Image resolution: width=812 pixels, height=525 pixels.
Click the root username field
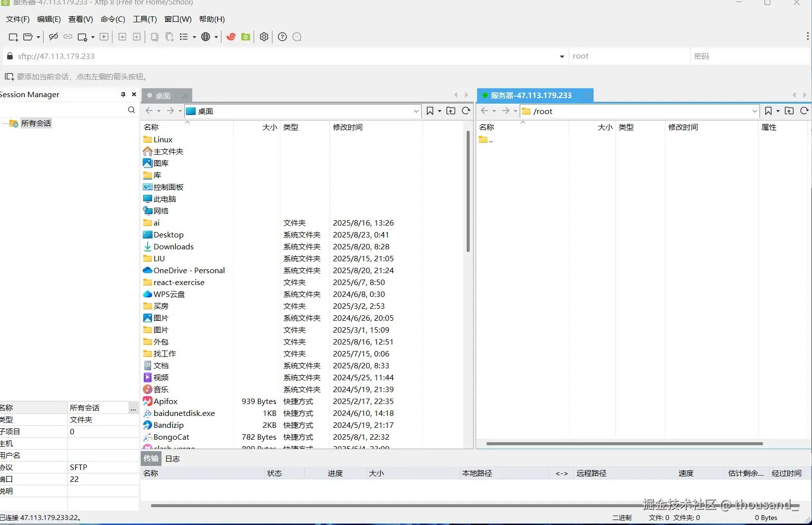coord(629,57)
